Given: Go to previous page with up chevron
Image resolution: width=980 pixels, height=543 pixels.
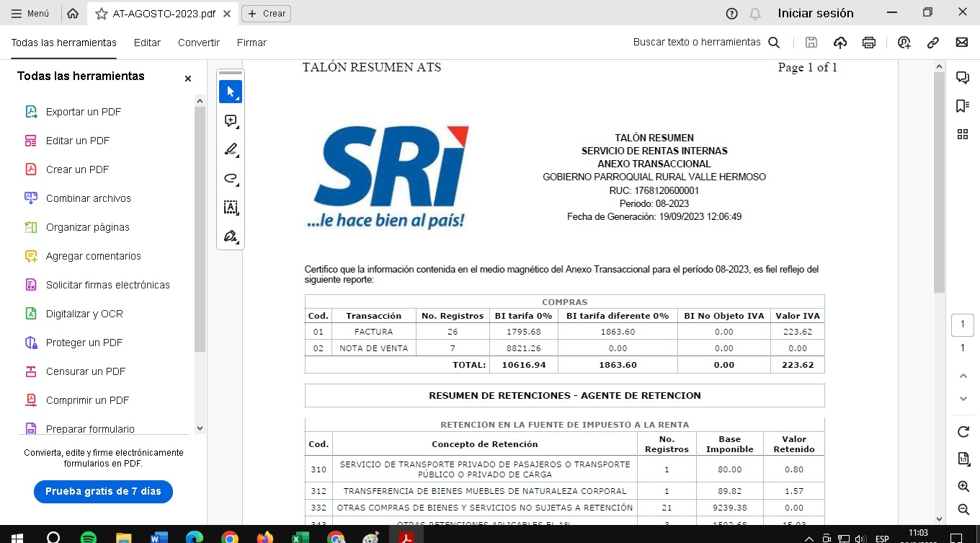Looking at the screenshot, I should tap(963, 376).
